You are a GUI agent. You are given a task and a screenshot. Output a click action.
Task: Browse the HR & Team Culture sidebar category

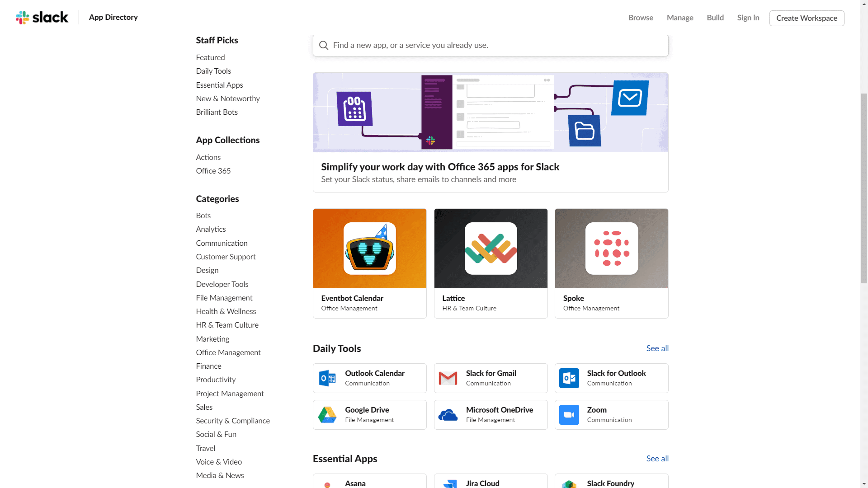click(227, 325)
